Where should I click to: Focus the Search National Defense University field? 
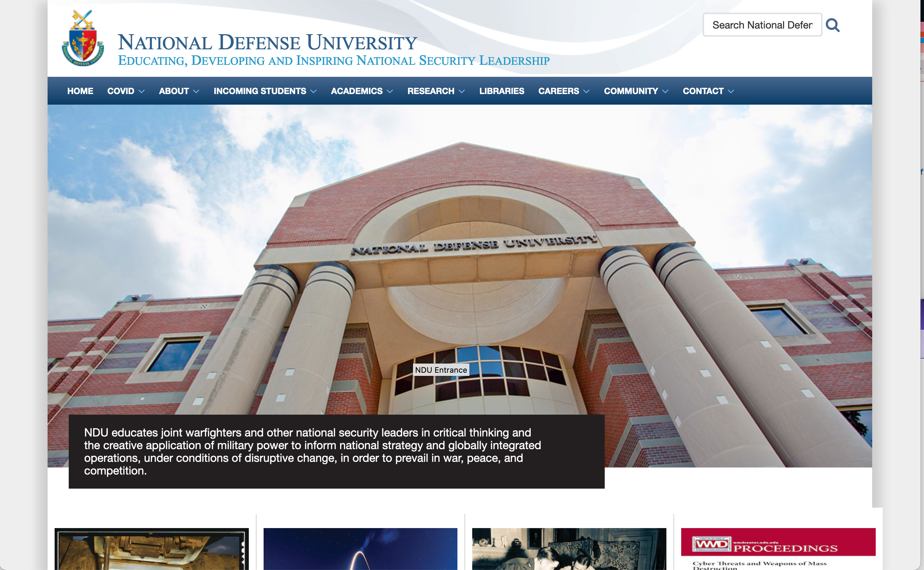click(762, 25)
